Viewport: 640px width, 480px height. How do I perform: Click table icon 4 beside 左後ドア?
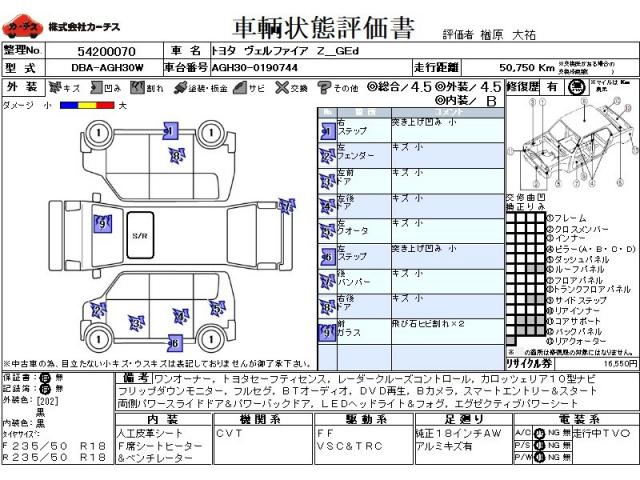coord(327,207)
